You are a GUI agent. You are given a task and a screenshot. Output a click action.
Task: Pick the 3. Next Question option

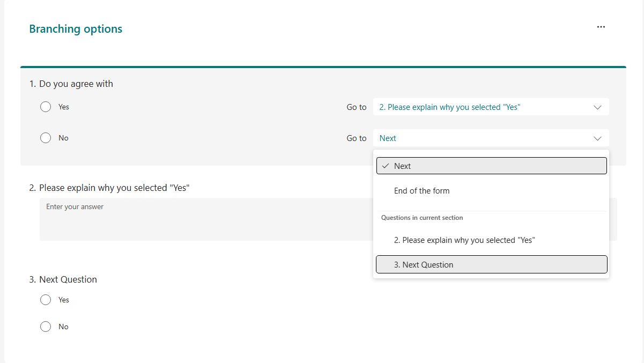[x=492, y=264]
